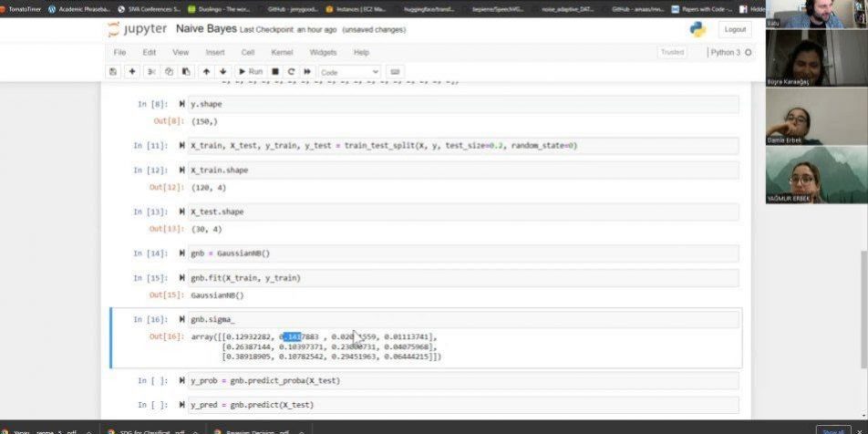Open the Widgets menu

click(x=323, y=52)
